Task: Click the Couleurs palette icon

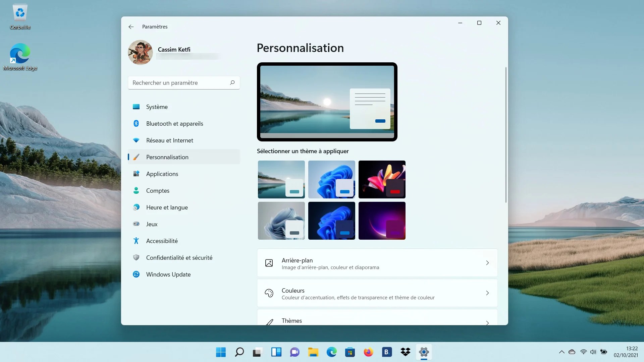Action: (x=269, y=293)
